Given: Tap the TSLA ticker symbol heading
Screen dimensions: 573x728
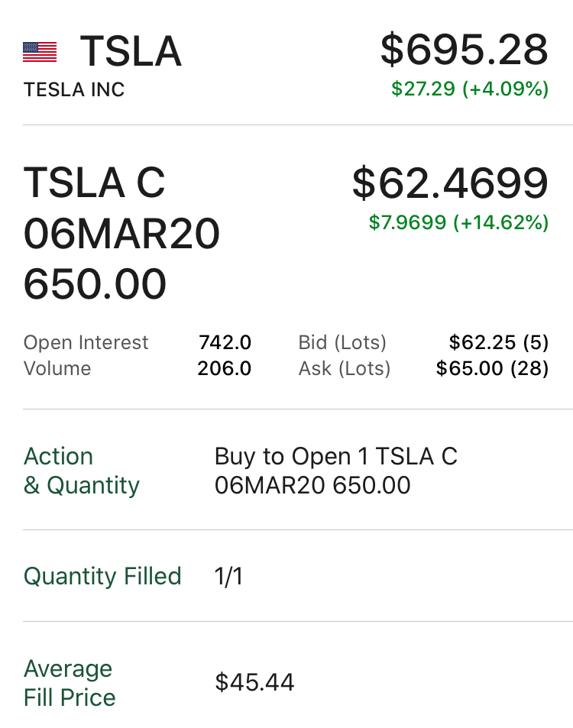Looking at the screenshot, I should click(131, 52).
